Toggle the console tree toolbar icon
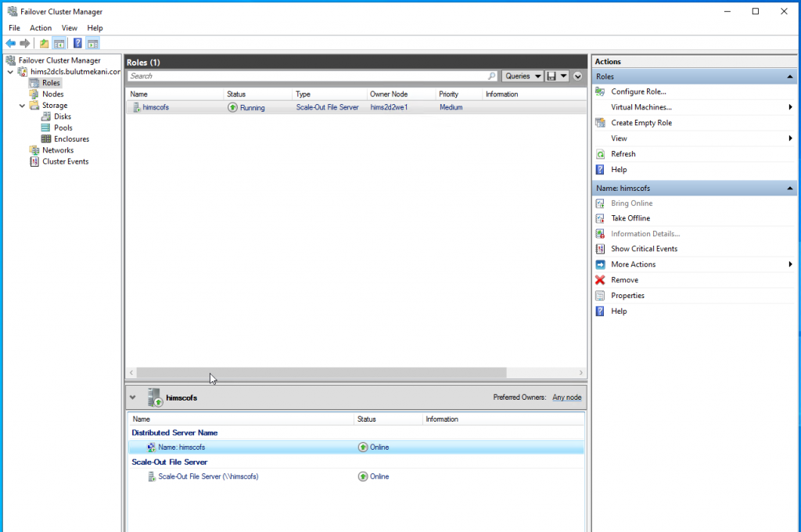 (x=59, y=44)
